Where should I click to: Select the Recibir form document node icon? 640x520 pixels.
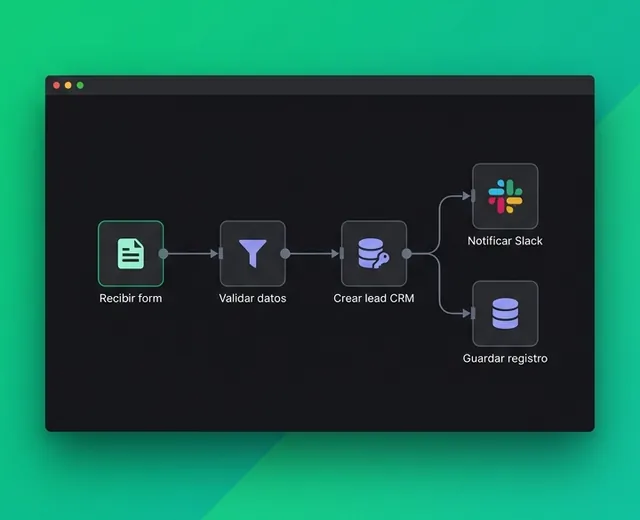[131, 253]
